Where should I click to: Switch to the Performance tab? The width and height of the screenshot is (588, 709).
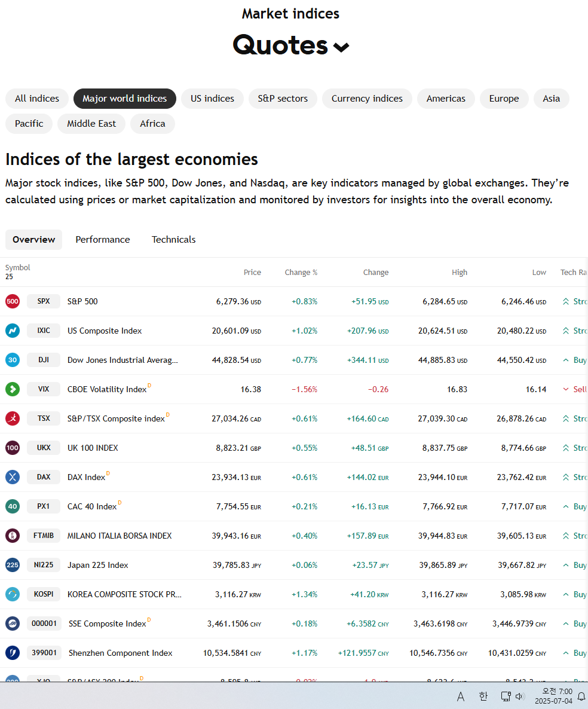[103, 240]
